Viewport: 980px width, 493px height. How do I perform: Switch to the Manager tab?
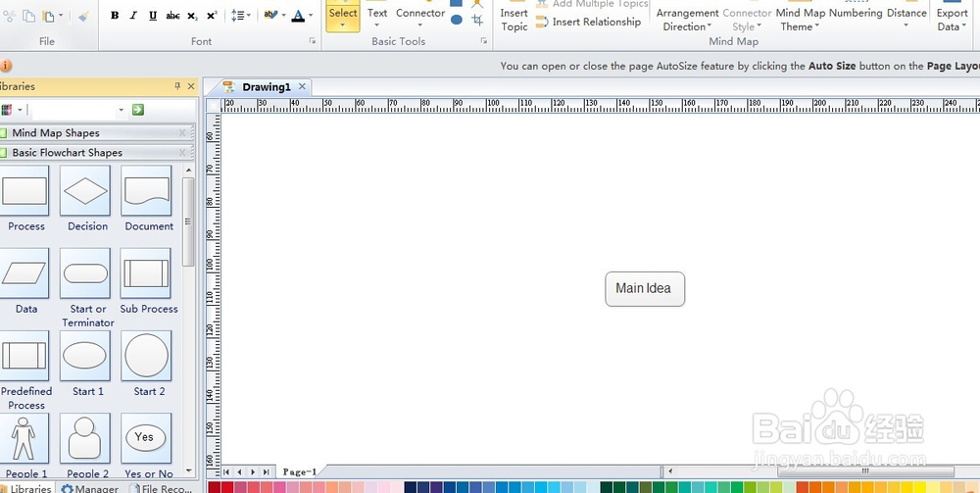tap(90, 488)
